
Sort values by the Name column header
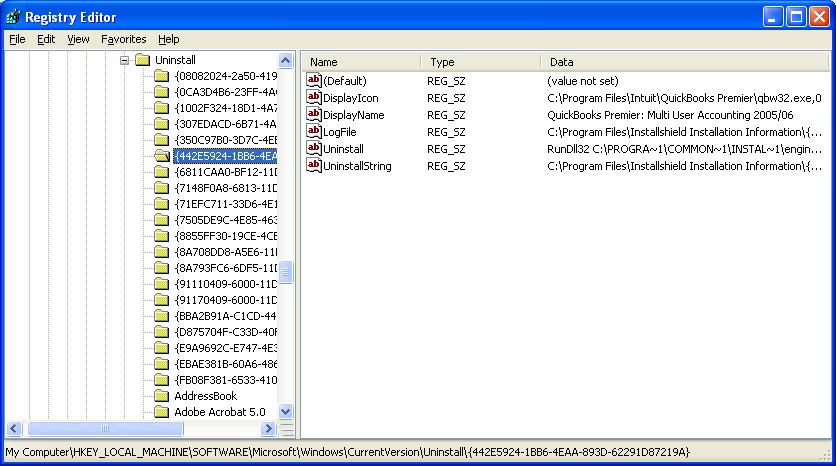click(x=360, y=62)
